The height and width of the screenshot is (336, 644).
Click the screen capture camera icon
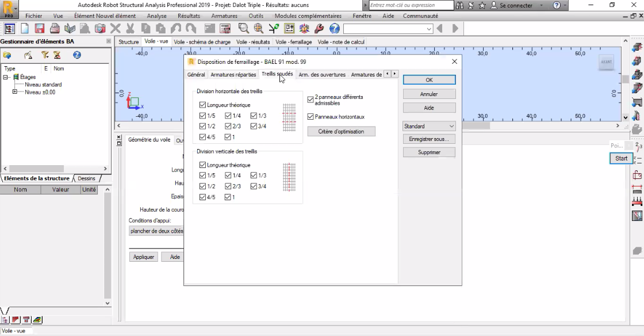tap(100, 28)
